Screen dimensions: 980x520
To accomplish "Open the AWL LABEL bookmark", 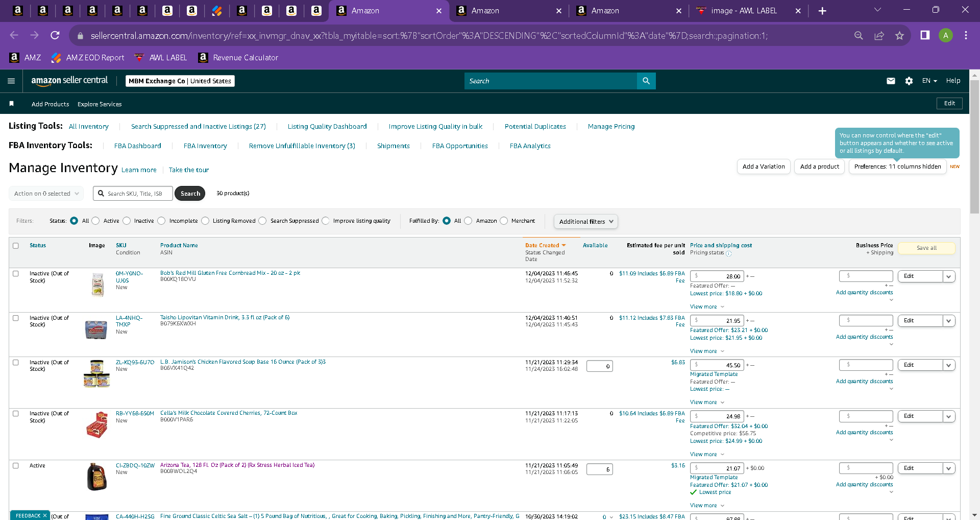I will 161,58.
